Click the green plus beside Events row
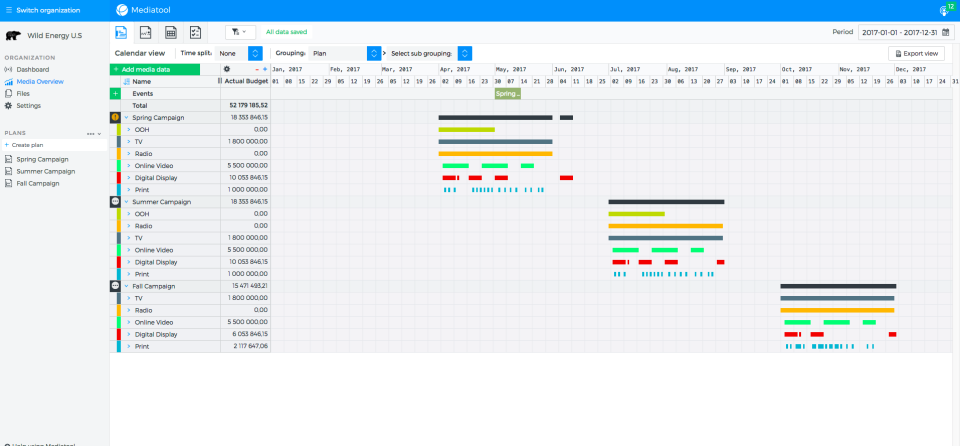 115,93
